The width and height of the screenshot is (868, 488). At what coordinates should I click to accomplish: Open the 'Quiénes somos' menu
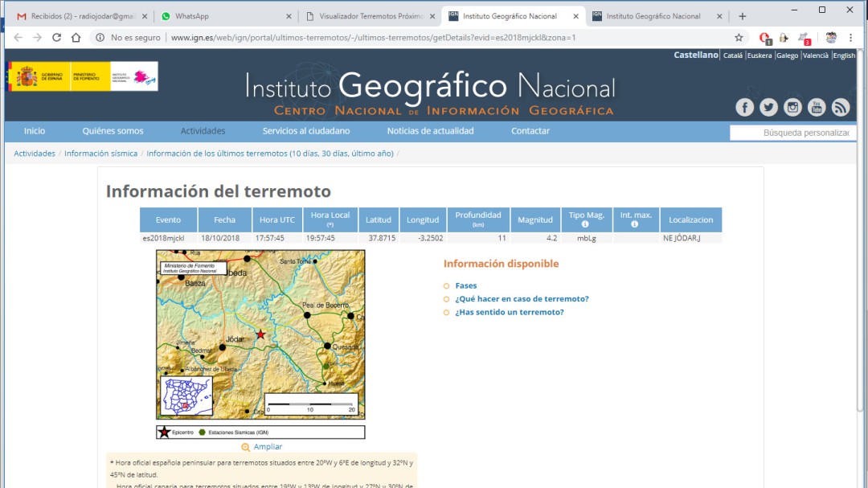coord(113,131)
